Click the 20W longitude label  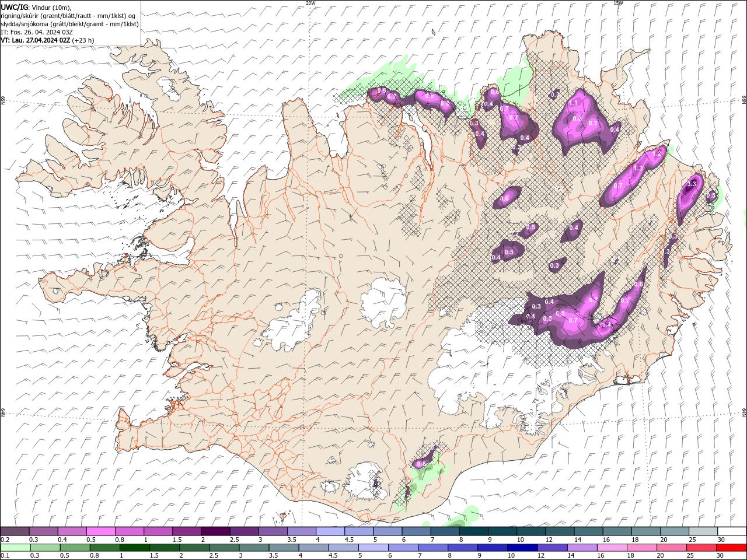pos(310,3)
